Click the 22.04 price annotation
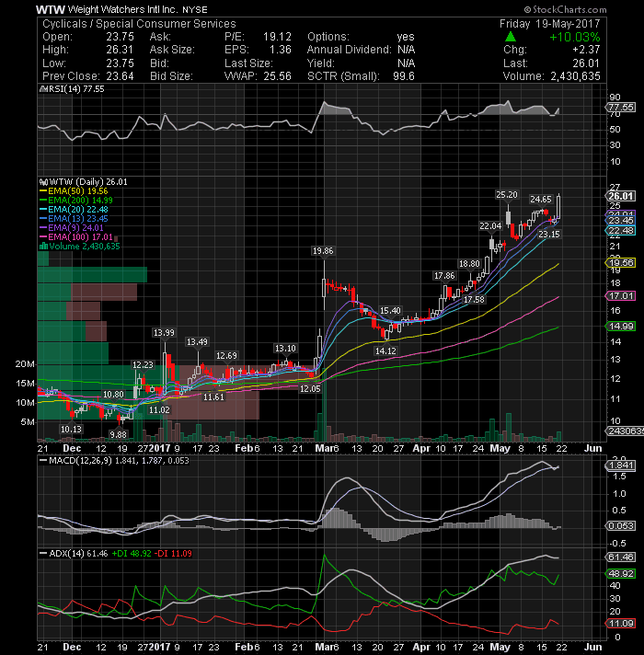Image resolution: width=644 pixels, height=655 pixels. click(x=490, y=226)
